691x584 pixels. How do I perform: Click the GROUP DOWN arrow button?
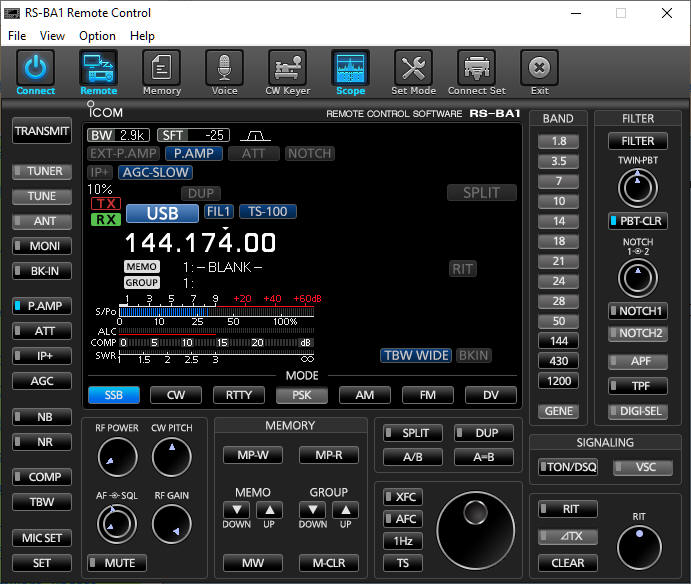(x=313, y=510)
